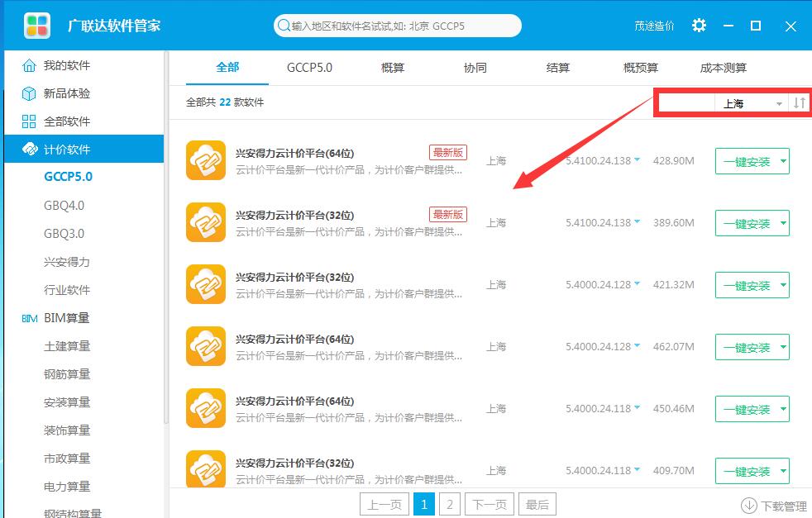Go to page 2
Viewport: 812px width, 518px height.
pos(450,505)
